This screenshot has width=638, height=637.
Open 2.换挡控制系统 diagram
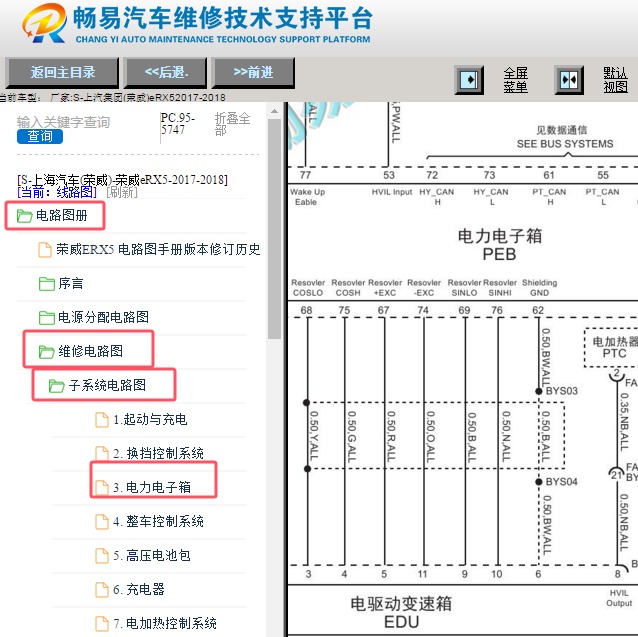coord(158,453)
